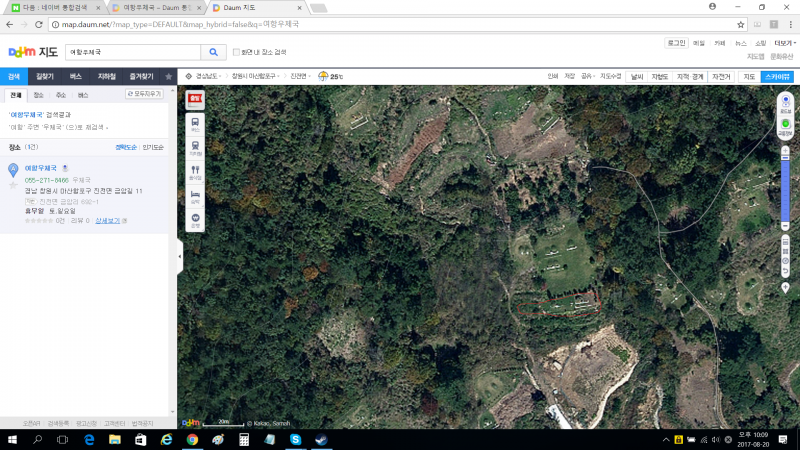Click the 로그인 login button

click(x=677, y=43)
